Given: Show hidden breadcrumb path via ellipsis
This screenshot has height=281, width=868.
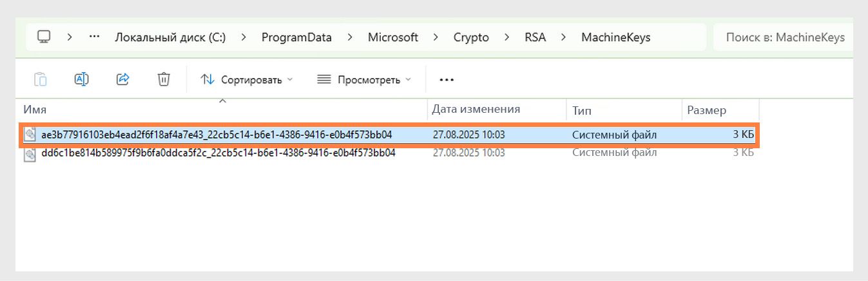Looking at the screenshot, I should [95, 37].
